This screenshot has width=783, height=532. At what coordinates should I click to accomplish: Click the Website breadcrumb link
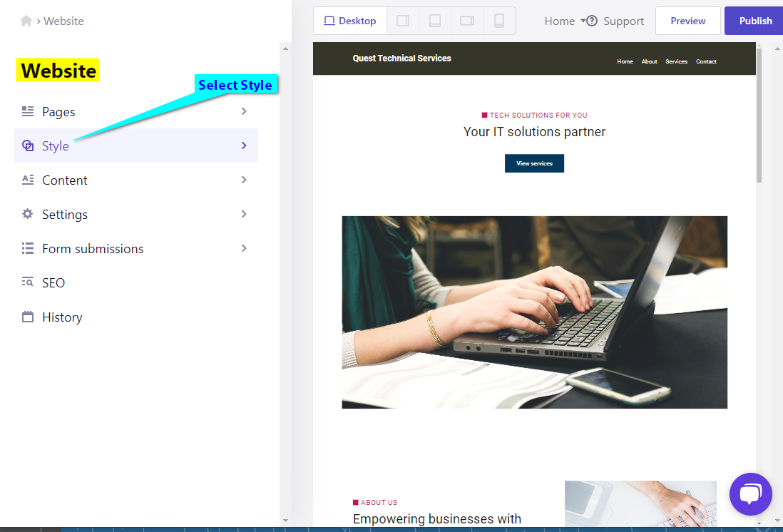tap(63, 21)
